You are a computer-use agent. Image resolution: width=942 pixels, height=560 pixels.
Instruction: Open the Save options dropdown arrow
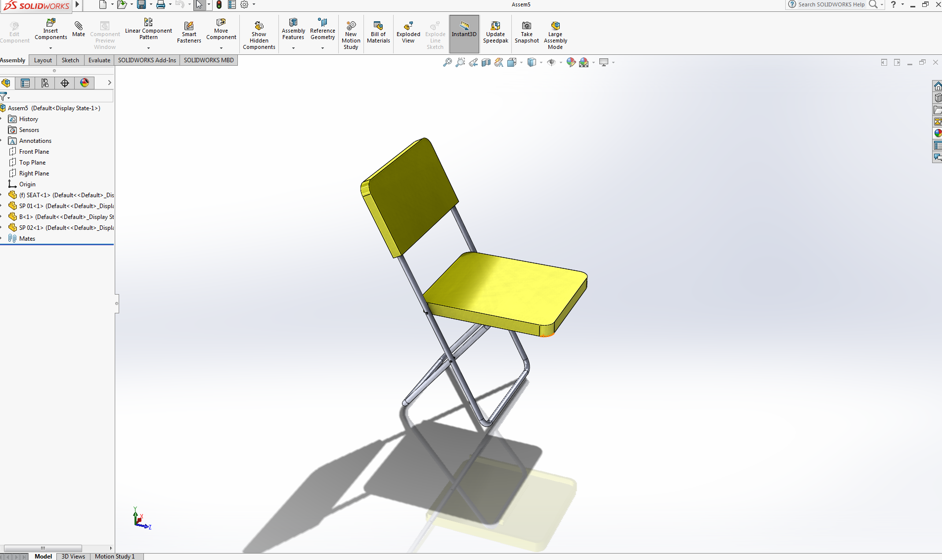coord(151,4)
